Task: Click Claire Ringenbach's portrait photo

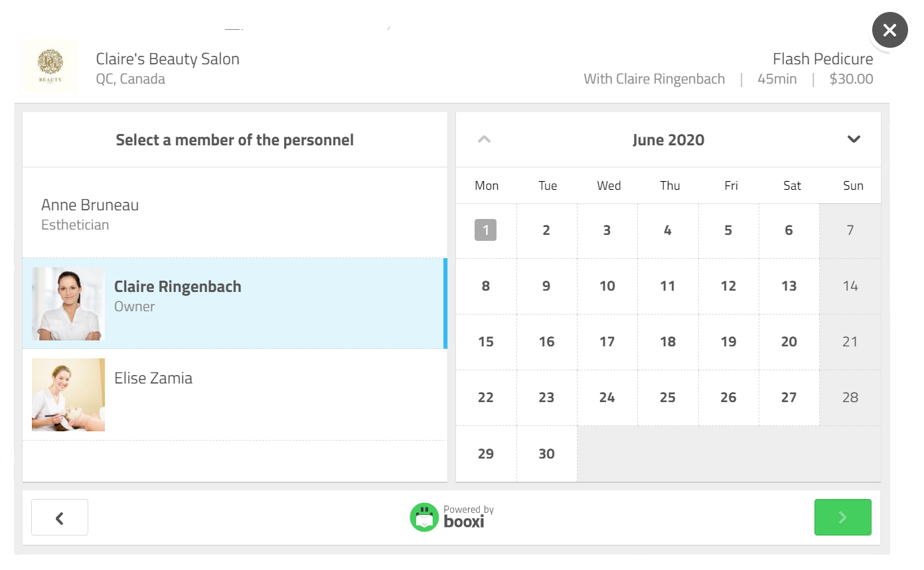Action: (68, 304)
